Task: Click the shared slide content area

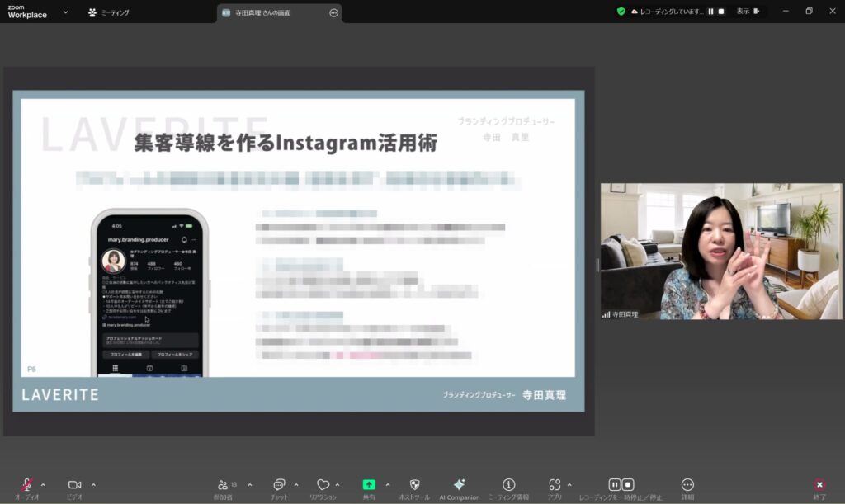Action: coord(298,251)
